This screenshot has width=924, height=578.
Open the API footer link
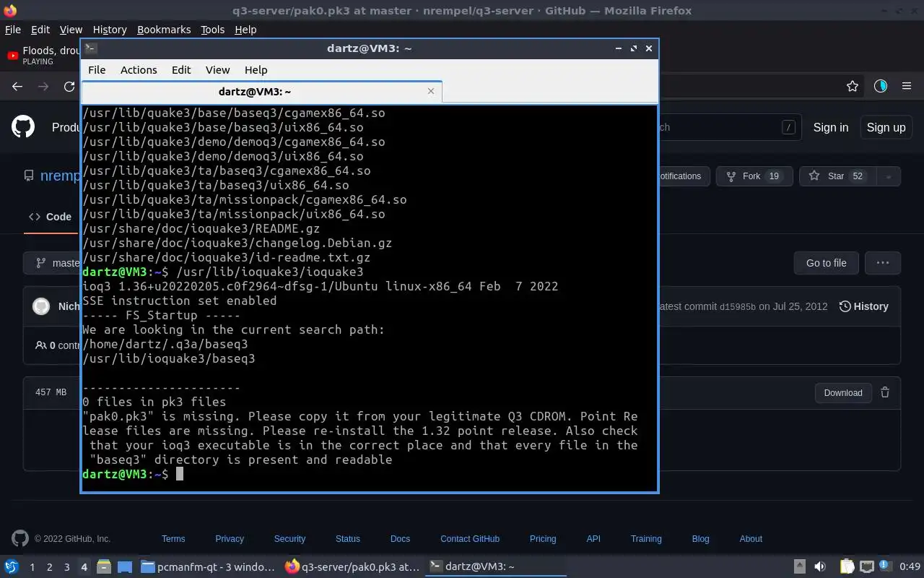pyautogui.click(x=593, y=539)
